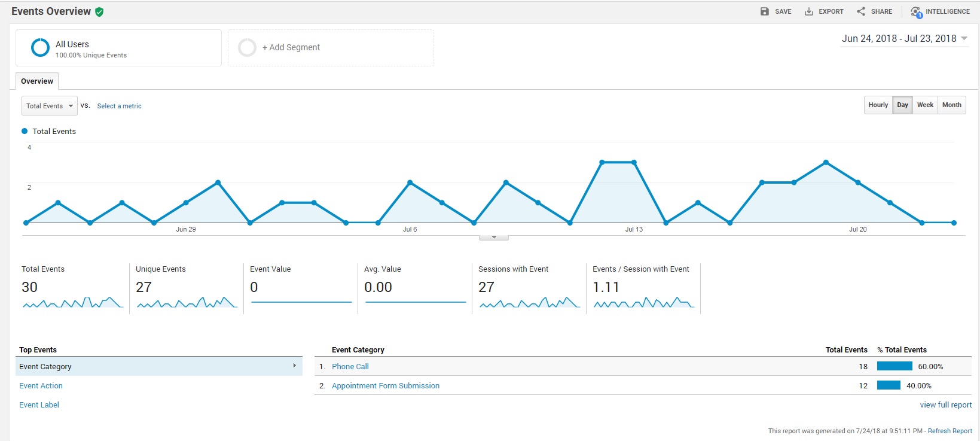Image resolution: width=980 pixels, height=441 pixels.
Task: Open the Phone Call event category
Action: 350,367
